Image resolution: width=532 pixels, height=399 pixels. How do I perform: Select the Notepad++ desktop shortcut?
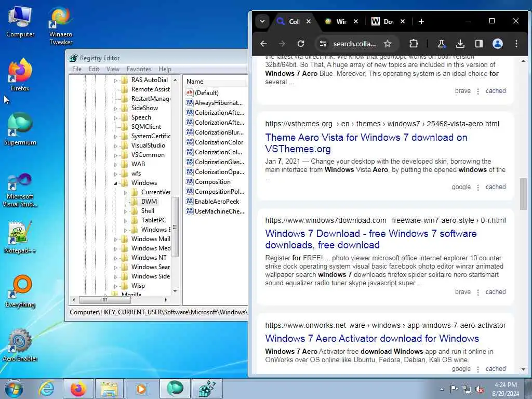pos(20,237)
